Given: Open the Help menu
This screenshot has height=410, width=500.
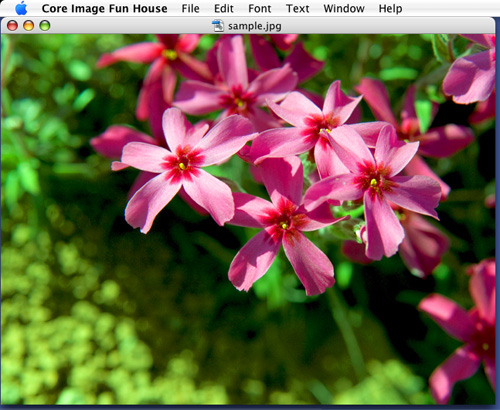Looking at the screenshot, I should pos(390,8).
